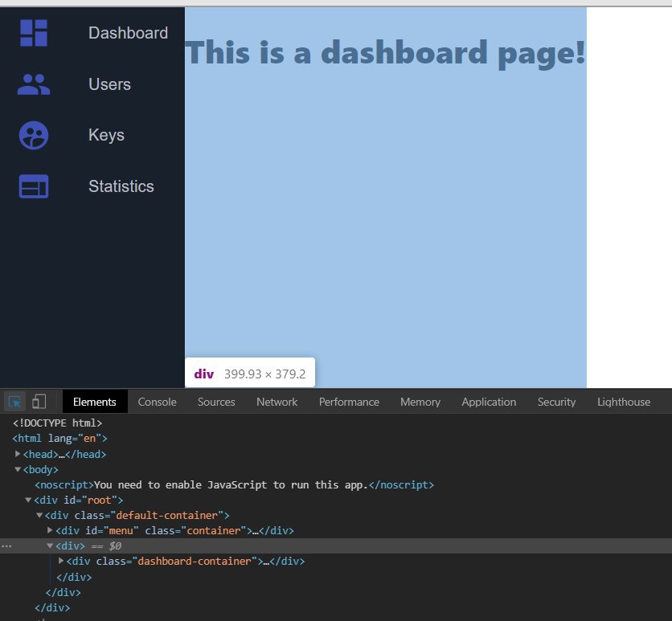This screenshot has width=672, height=621.
Task: Expand the dashboard-container div node
Action: click(61, 561)
